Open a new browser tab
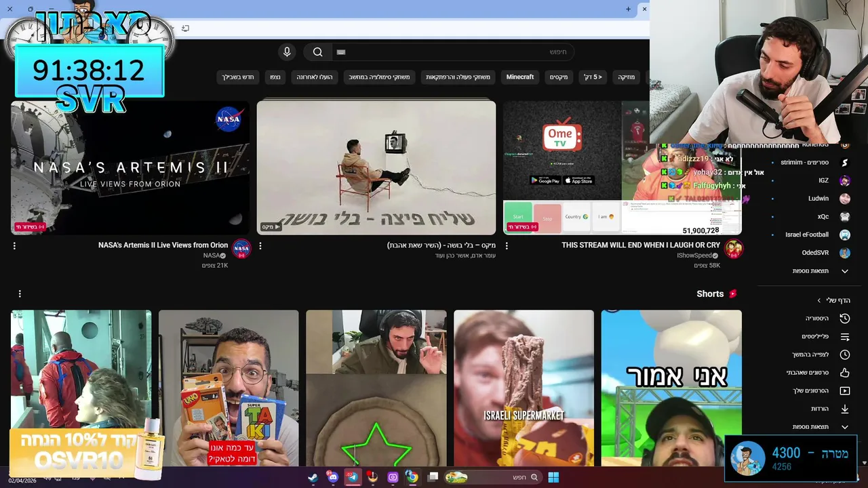Viewport: 868px width, 488px height. [x=628, y=9]
